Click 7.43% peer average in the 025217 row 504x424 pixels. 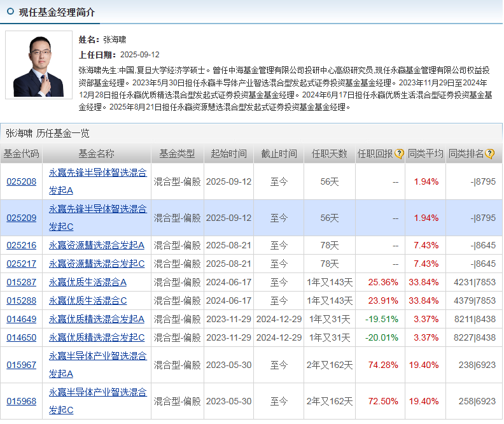(426, 264)
